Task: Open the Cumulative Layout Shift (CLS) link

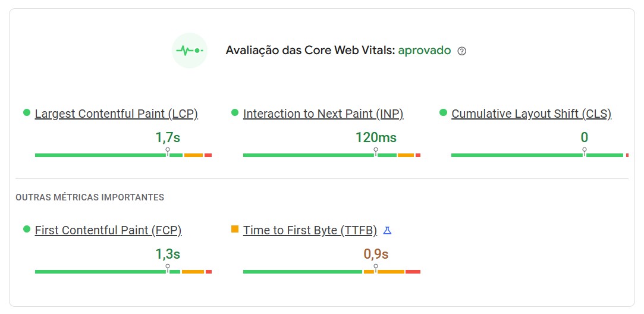Action: coord(531,114)
